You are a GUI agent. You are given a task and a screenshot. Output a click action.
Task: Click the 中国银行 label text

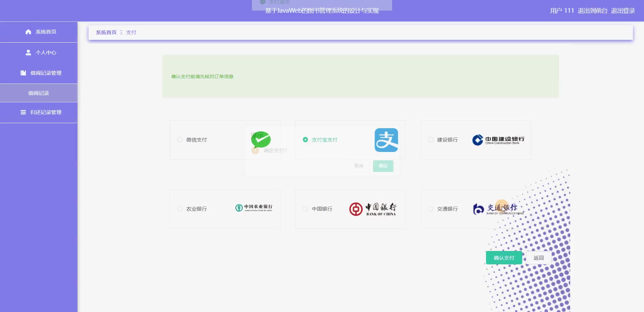tap(322, 209)
